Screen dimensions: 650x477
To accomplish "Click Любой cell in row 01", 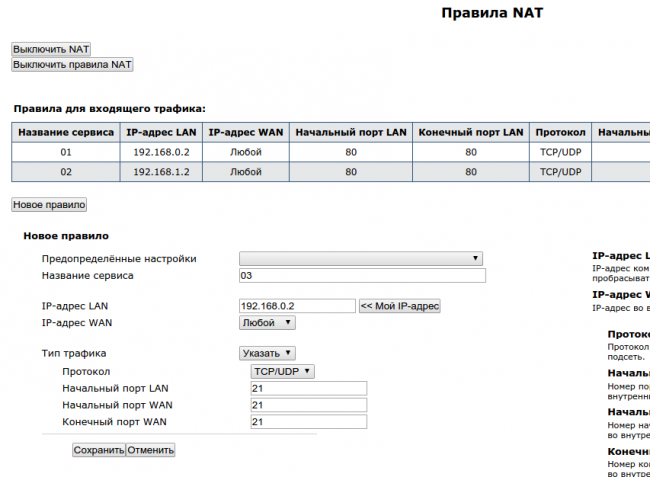I will click(246, 153).
